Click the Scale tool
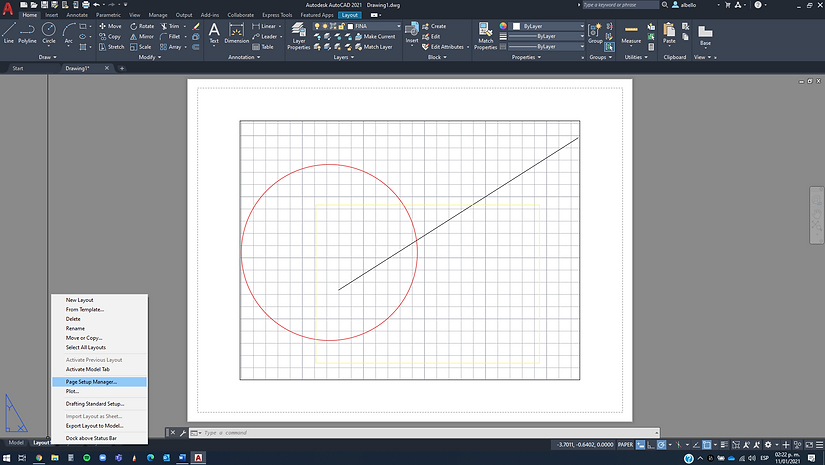Image resolution: width=825 pixels, height=465 pixels. pos(140,47)
